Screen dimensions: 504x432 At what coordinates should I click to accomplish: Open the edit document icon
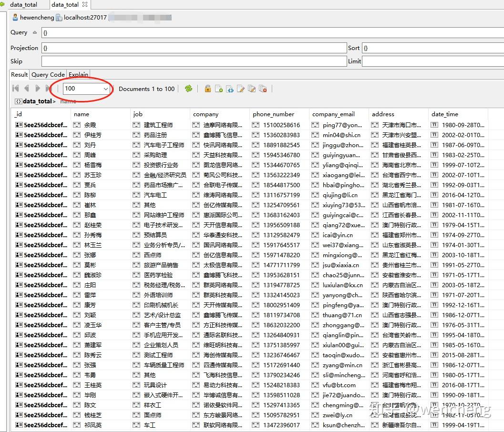pos(240,89)
